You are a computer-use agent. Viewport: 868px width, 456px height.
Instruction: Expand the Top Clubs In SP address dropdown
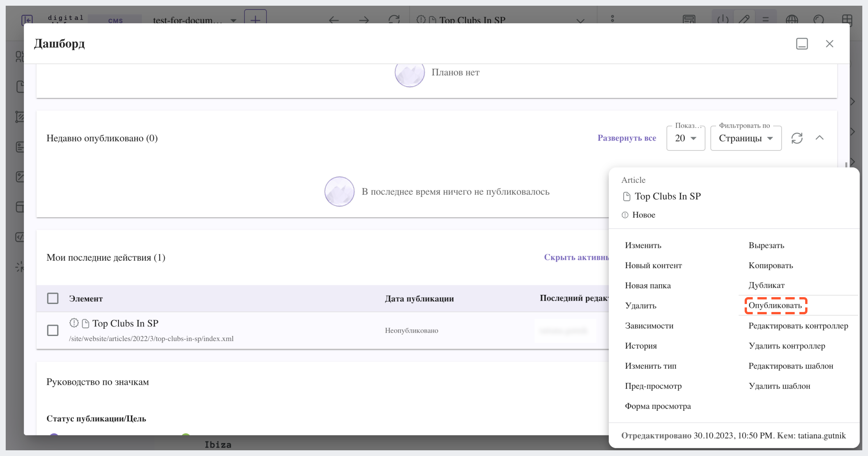[x=580, y=21]
